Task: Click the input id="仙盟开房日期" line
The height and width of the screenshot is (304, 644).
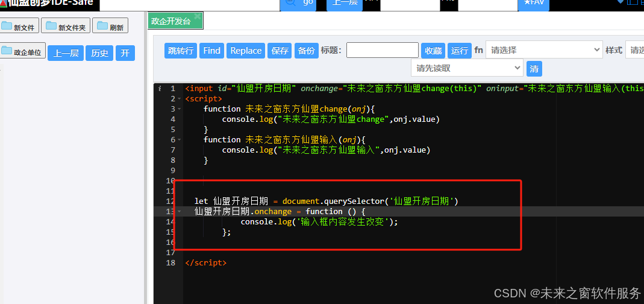Action: coord(414,89)
